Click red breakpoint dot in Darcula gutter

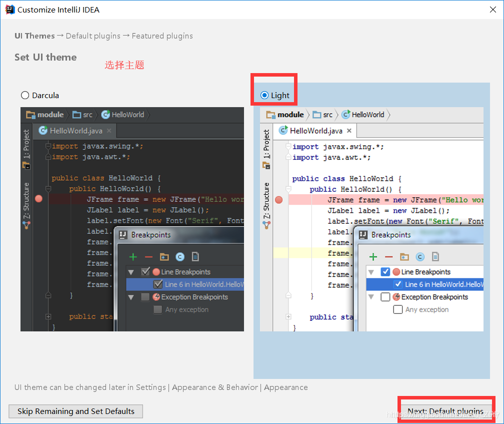click(38, 199)
